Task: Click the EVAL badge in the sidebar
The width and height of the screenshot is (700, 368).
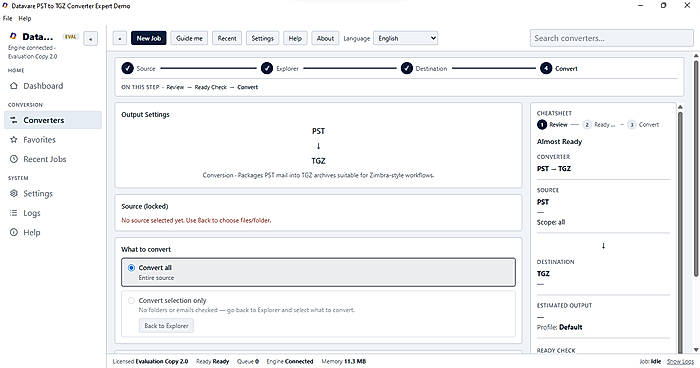Action: tap(71, 37)
